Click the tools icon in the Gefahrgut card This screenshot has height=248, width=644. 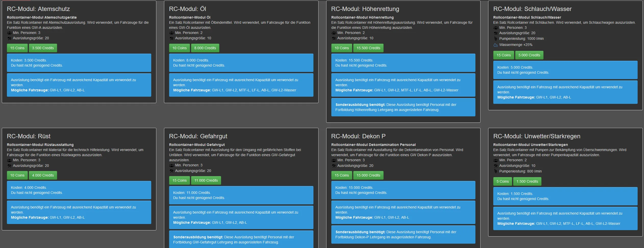[171, 171]
